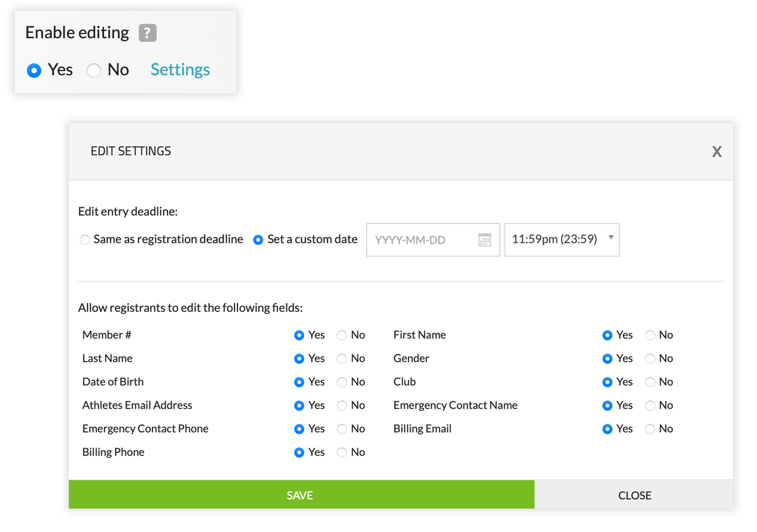Select No for Gender field
Screen dimensions: 757x532
650,359
